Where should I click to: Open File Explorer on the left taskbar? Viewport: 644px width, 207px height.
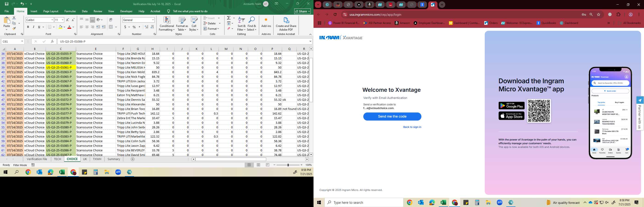click(107, 172)
